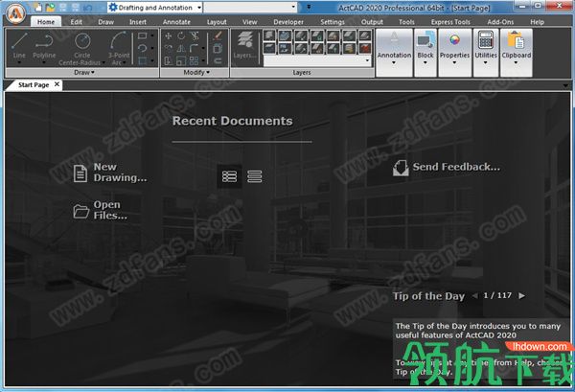Open the document tabs list arrow

565,86
